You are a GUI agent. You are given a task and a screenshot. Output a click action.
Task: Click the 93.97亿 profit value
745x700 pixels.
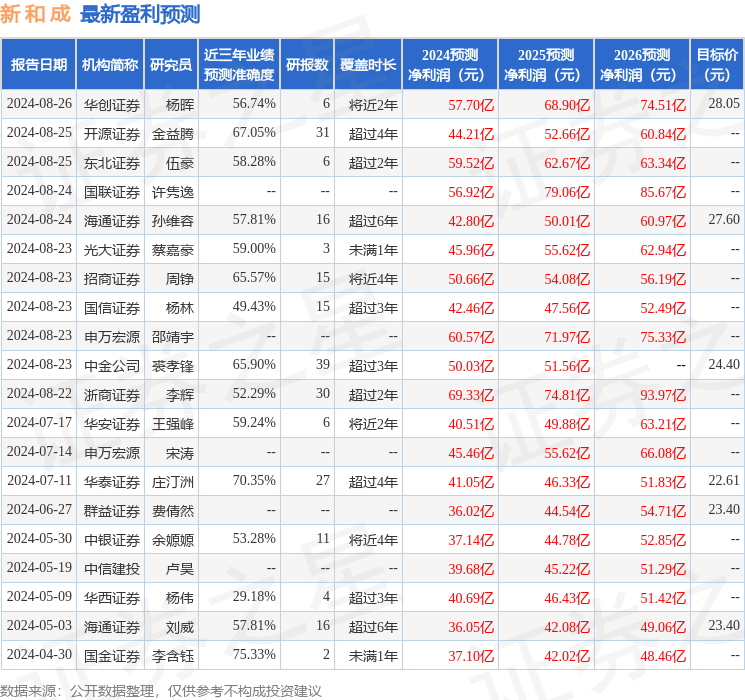663,395
